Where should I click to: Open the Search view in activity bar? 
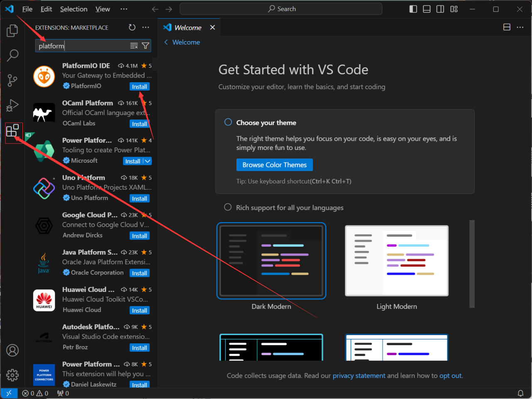point(12,55)
